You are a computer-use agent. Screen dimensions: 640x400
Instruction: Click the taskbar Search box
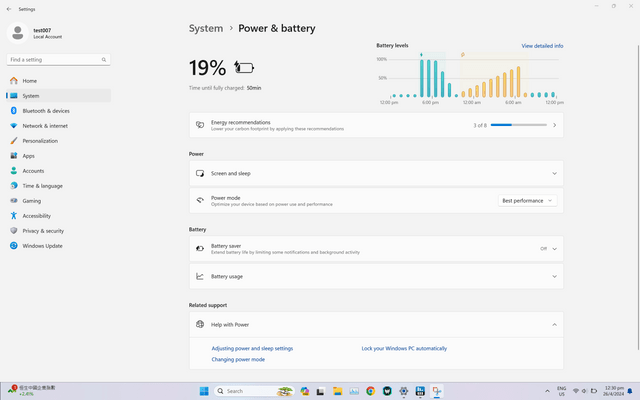point(254,391)
